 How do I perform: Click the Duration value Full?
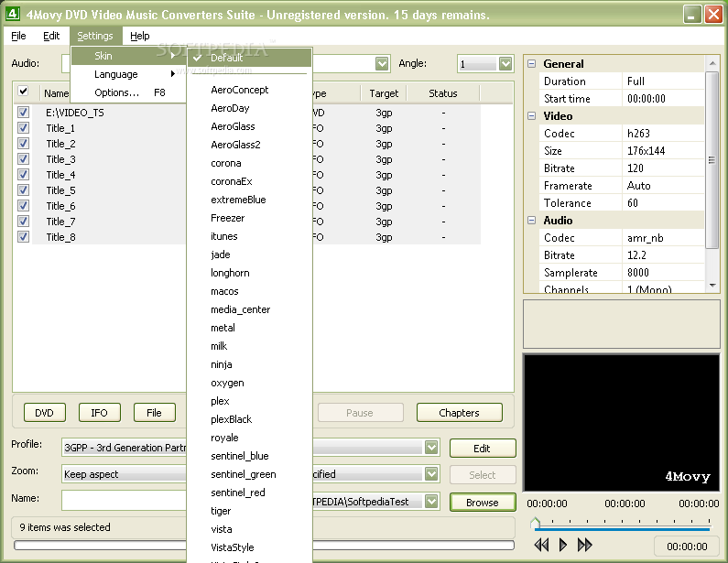(x=636, y=81)
